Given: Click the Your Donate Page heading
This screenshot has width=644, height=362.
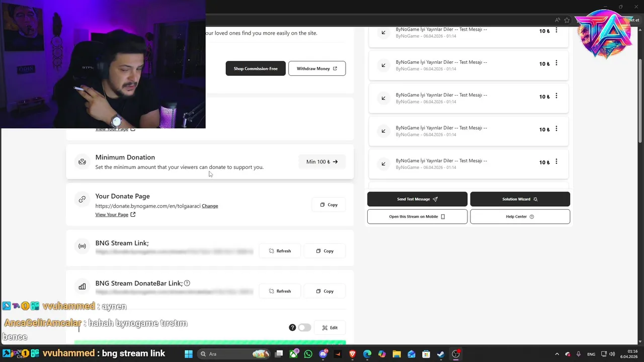Looking at the screenshot, I should click(x=122, y=196).
